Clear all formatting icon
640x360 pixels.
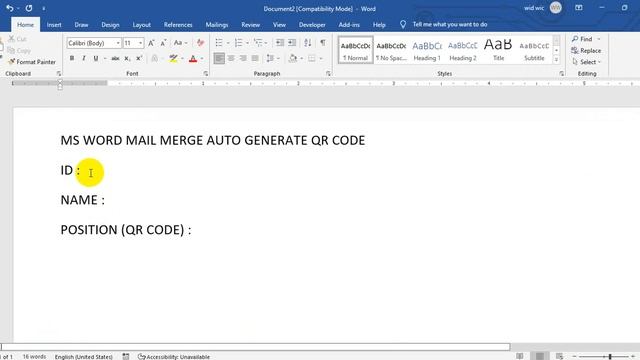[x=200, y=43]
